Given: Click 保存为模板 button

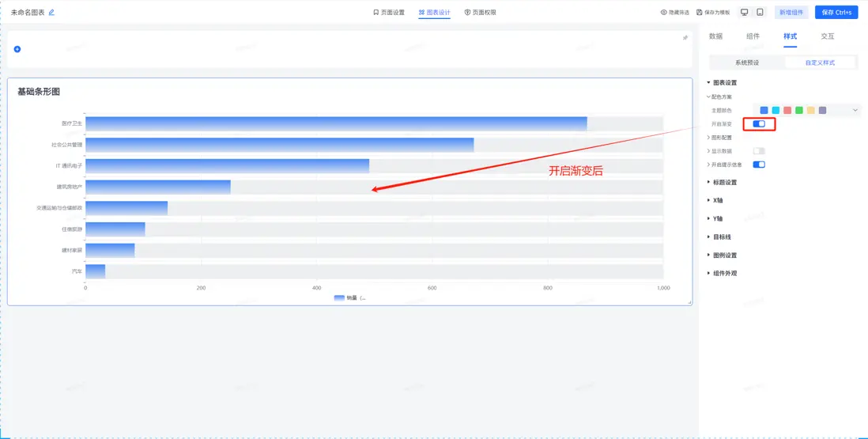Looking at the screenshot, I should (713, 12).
